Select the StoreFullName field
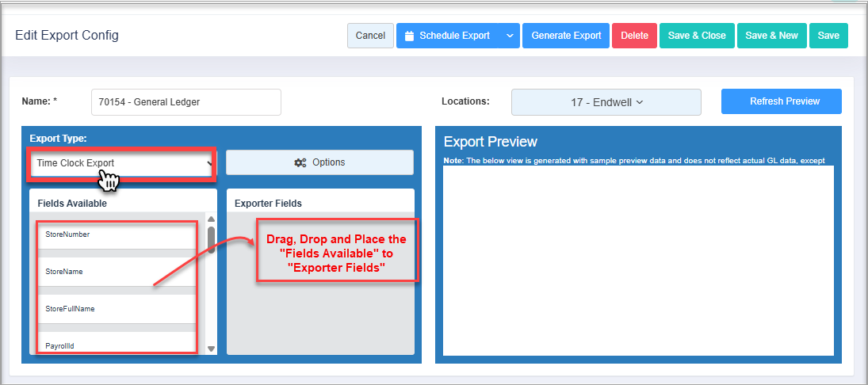868x385 pixels. click(117, 309)
